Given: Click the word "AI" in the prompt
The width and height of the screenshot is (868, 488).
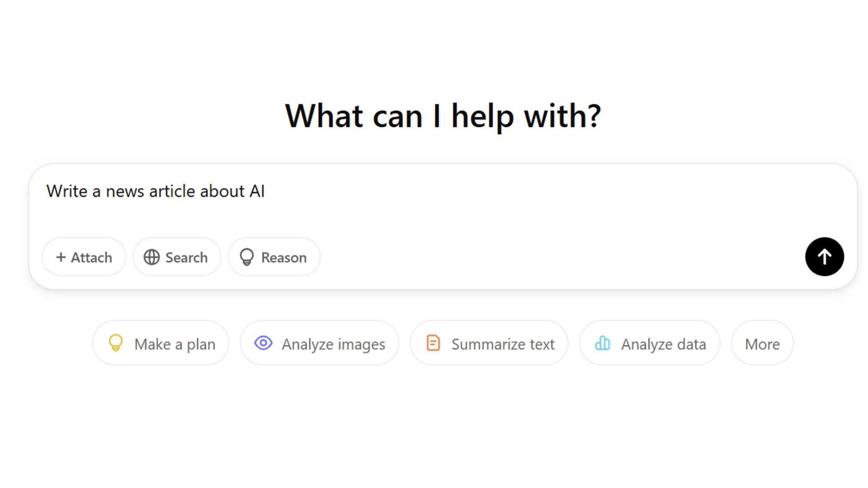Looking at the screenshot, I should [257, 191].
